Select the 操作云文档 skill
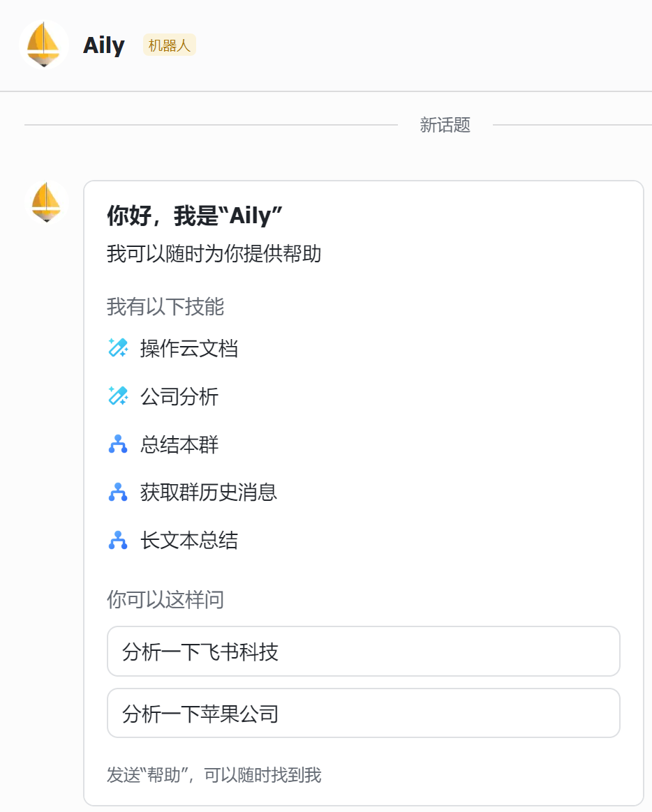The image size is (652, 812). (188, 349)
